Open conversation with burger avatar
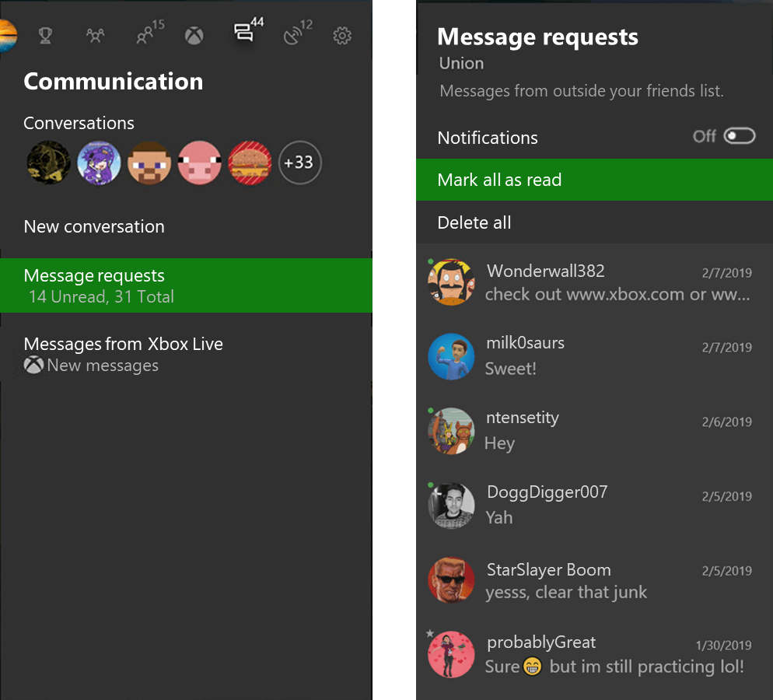The height and width of the screenshot is (700, 773). pyautogui.click(x=250, y=163)
